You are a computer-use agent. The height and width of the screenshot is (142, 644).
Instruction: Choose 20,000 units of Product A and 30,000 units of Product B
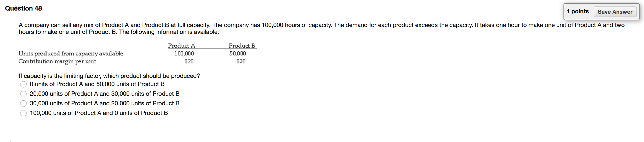23,94
